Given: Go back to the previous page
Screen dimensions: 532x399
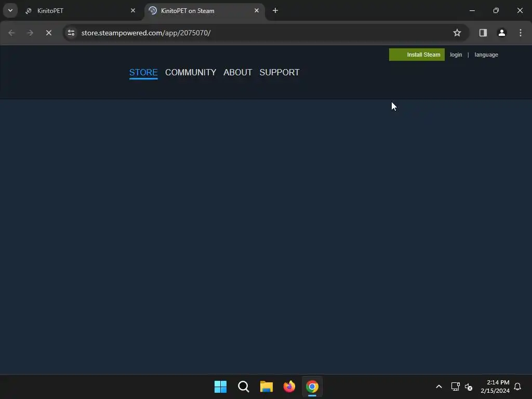Looking at the screenshot, I should (11, 33).
